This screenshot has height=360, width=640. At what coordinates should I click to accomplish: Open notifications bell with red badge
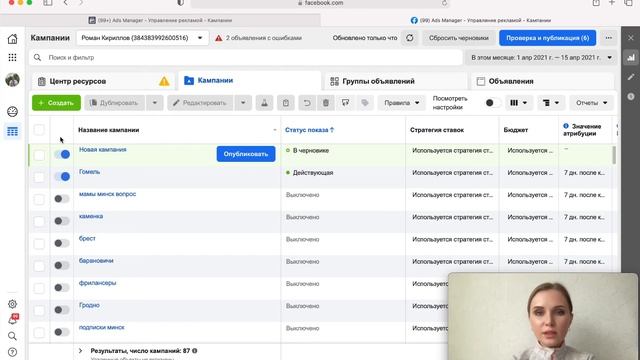13,320
